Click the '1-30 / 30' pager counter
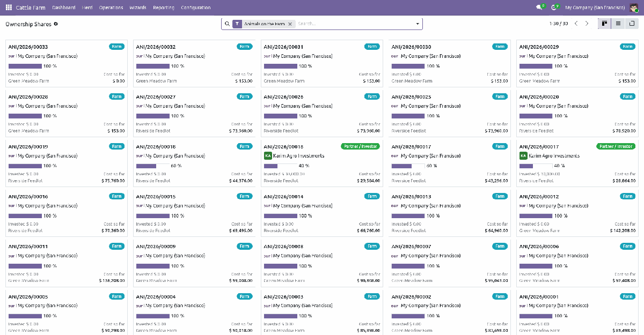Screen dimensions: 644x335 [559, 24]
